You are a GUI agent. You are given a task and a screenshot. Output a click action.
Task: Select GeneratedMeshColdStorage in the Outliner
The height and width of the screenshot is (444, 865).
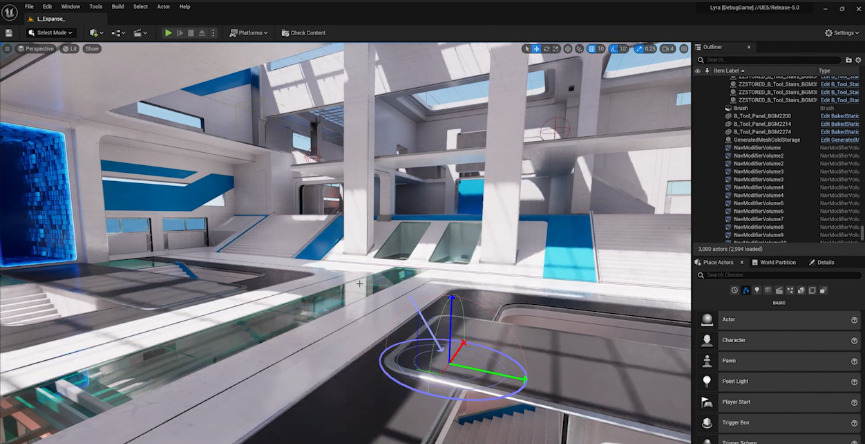[766, 140]
